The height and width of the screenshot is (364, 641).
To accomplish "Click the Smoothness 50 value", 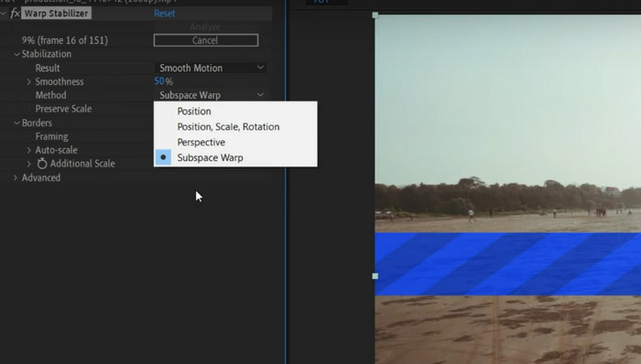I will coord(159,81).
